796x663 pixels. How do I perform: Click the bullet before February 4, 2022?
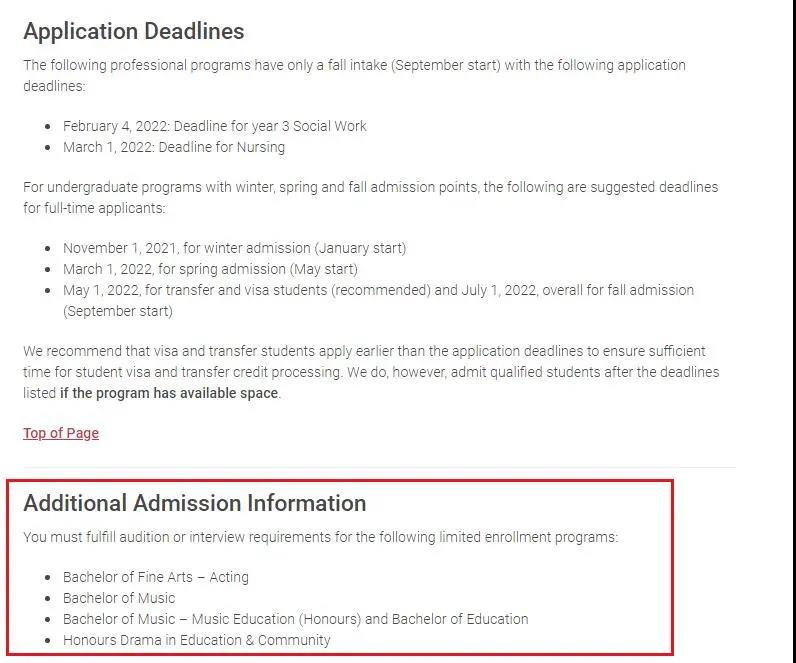(48, 127)
